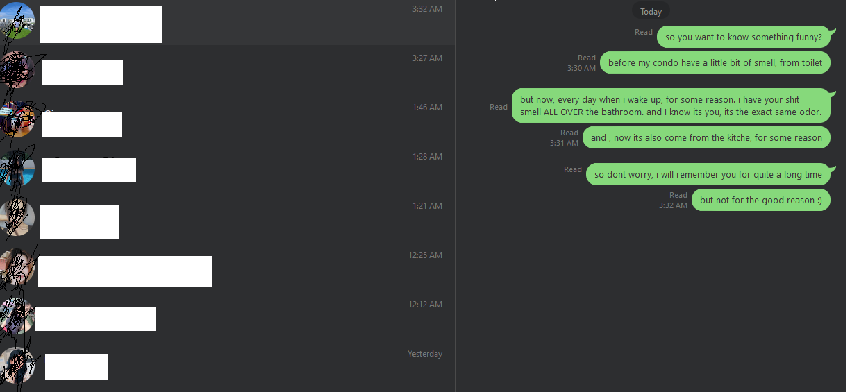The height and width of the screenshot is (392, 868).
Task: Click the 'before my condo have a little bit of smell' bubble
Action: tap(715, 62)
